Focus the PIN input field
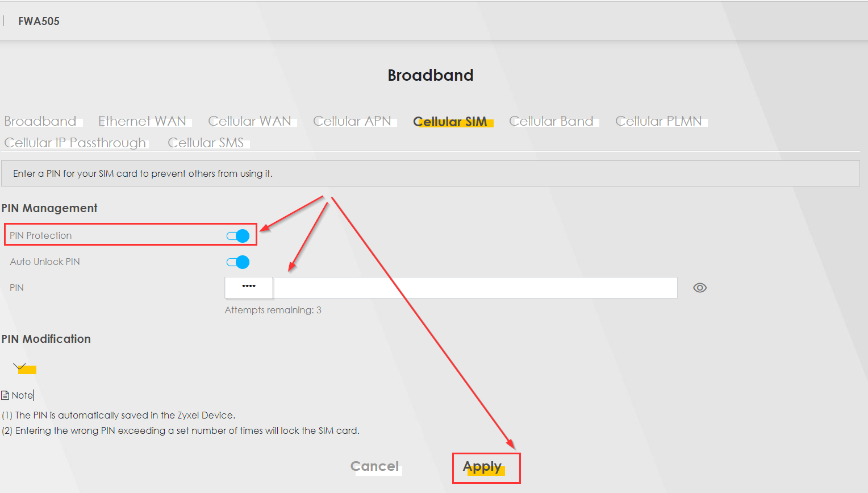Image resolution: width=868 pixels, height=493 pixels. (x=450, y=288)
